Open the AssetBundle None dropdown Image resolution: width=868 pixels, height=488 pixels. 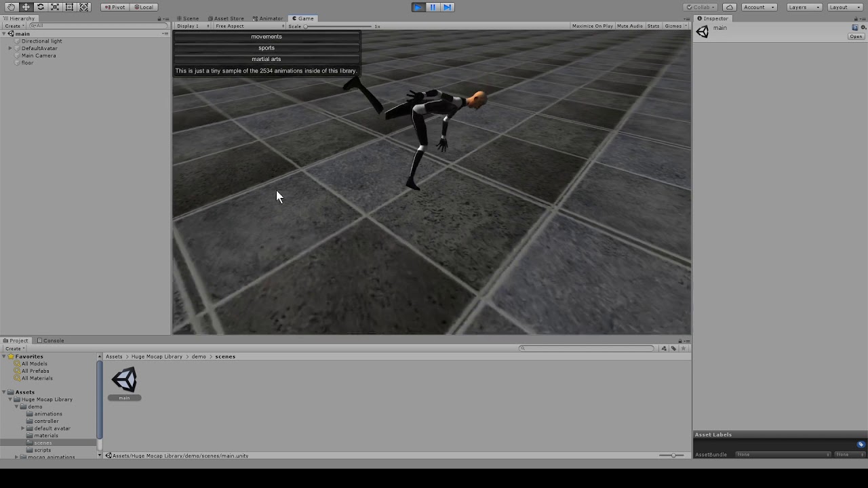783,455
